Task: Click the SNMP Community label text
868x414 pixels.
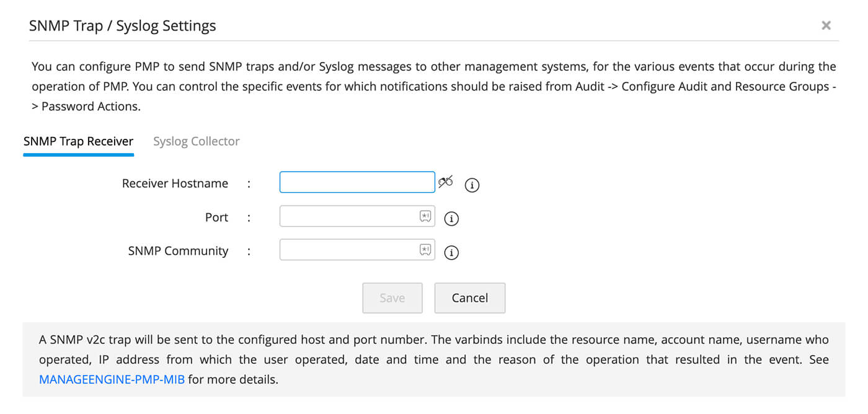Action: pyautogui.click(x=178, y=251)
